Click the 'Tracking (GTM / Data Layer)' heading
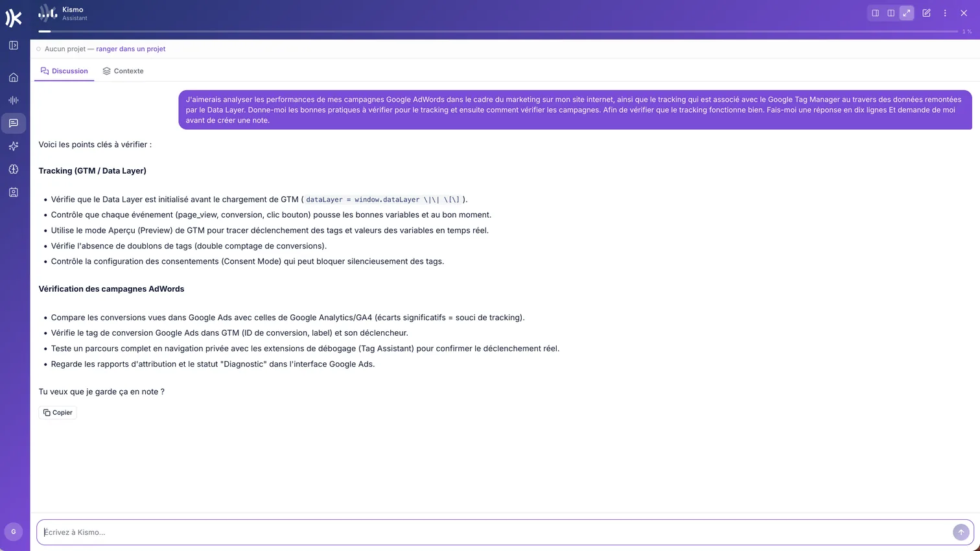 (x=93, y=171)
